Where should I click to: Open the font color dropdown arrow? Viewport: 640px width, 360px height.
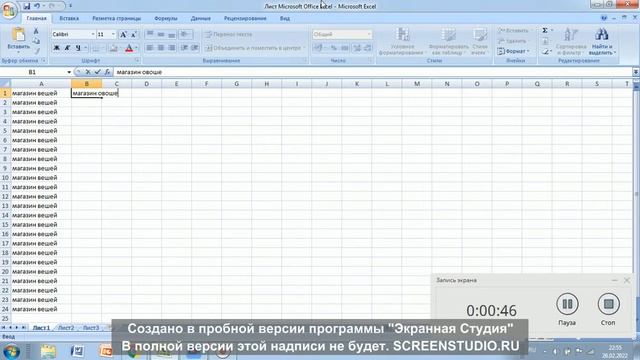tap(136, 48)
